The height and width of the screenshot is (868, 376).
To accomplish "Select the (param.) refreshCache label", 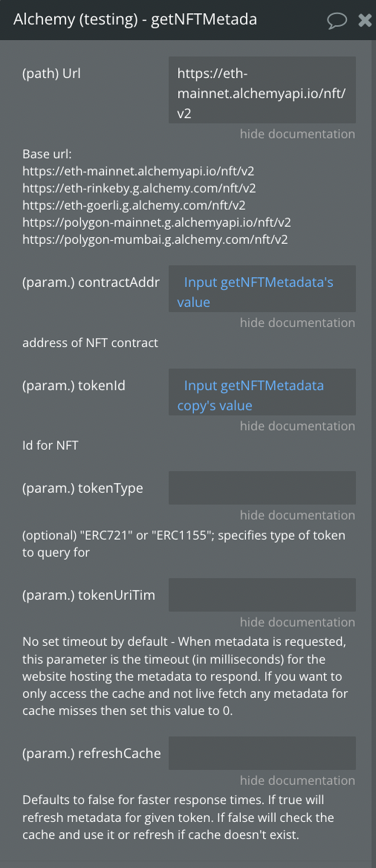I will point(91,753).
